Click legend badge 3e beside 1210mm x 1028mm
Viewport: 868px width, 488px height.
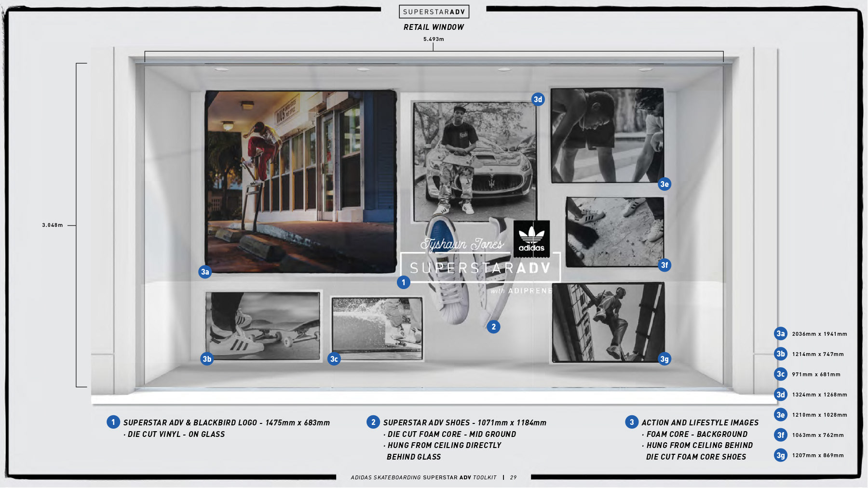coord(781,414)
